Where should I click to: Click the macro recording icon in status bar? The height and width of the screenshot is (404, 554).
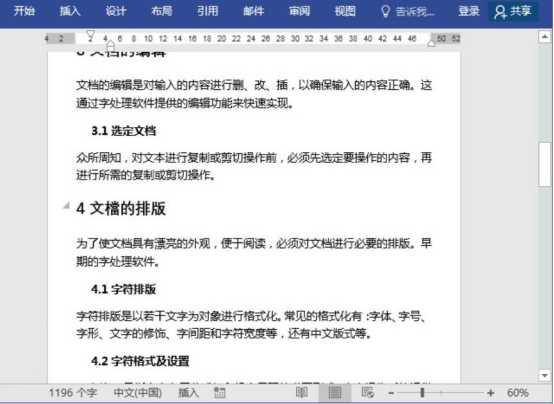219,393
